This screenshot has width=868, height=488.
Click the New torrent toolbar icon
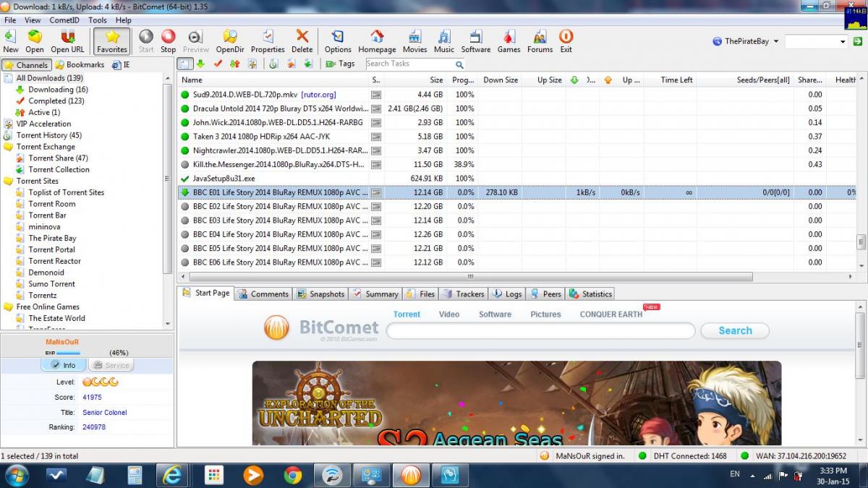click(11, 40)
